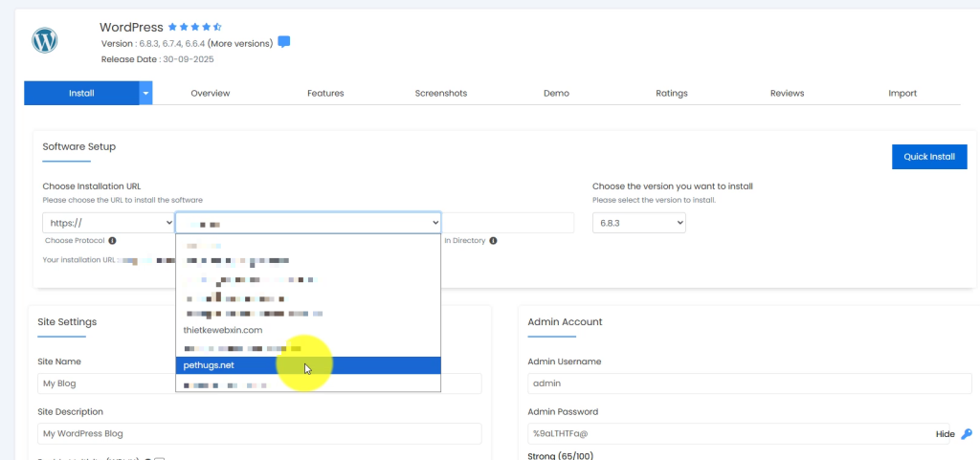Collapse the domain selection dropdown

[x=308, y=223]
